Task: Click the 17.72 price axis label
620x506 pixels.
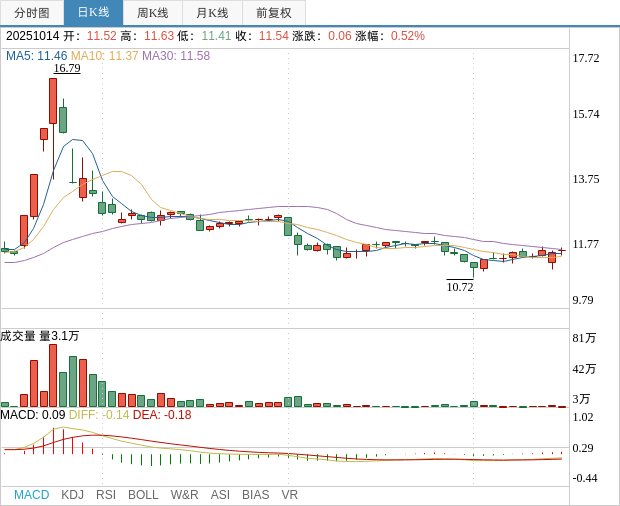Action: [586, 58]
